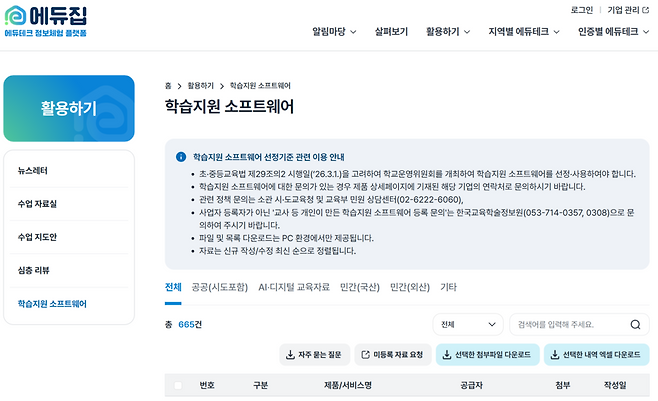This screenshot has height=401, width=658.
Task: Click the download icon on 선택한 내역 엑셀 다운로드
Action: (x=555, y=355)
